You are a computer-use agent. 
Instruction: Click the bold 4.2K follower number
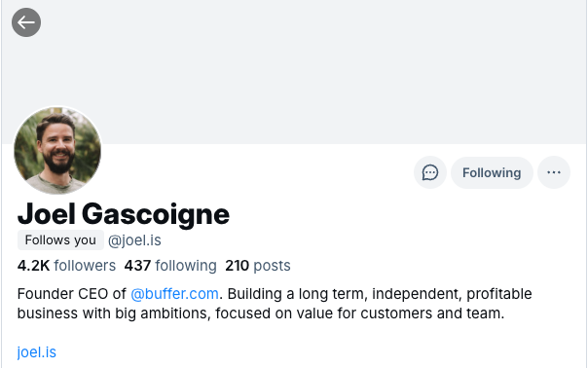[33, 266]
